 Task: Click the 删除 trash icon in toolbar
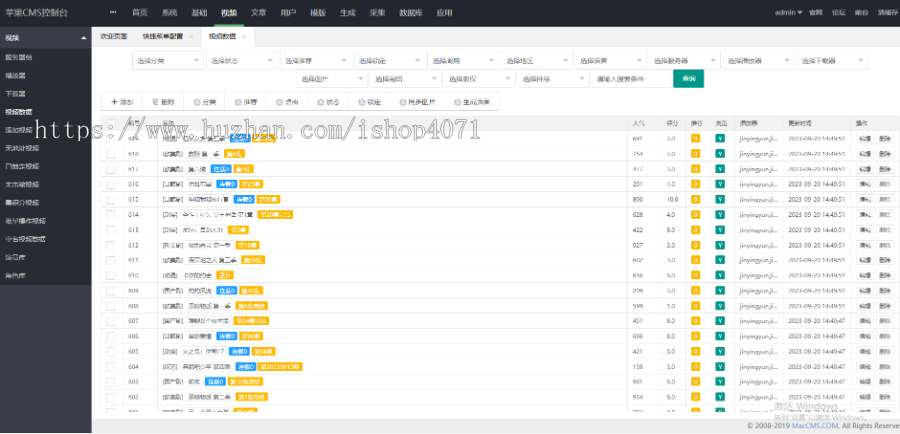point(155,102)
